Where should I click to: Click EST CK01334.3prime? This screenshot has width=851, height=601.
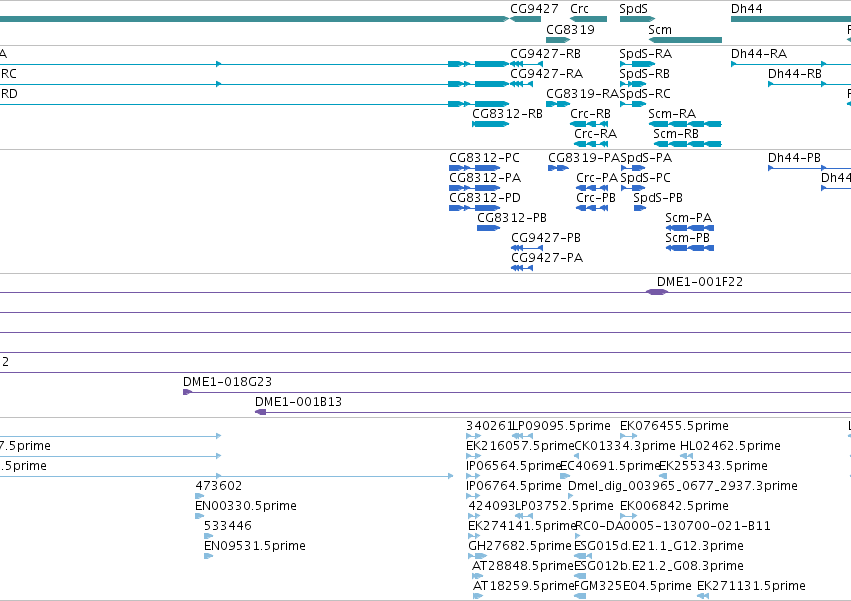625,446
